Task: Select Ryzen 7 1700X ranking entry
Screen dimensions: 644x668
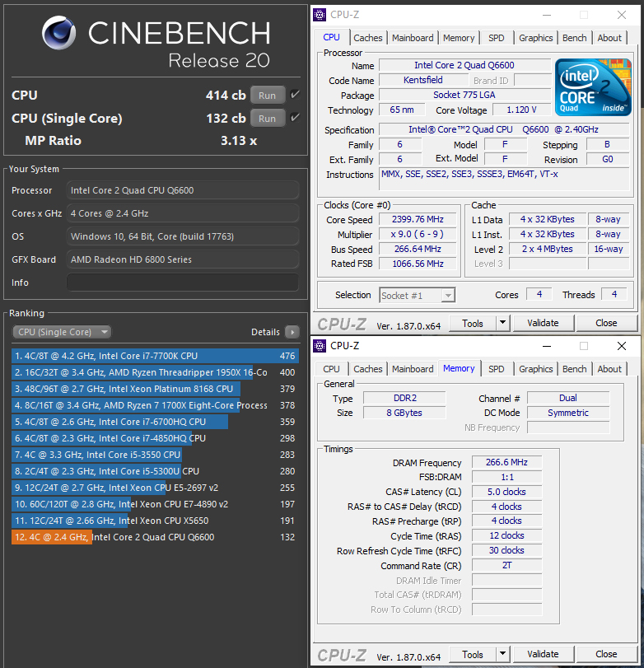Action: tap(155, 405)
